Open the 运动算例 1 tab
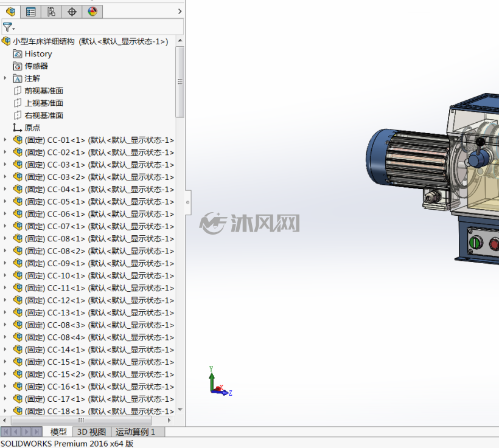 pyautogui.click(x=136, y=432)
